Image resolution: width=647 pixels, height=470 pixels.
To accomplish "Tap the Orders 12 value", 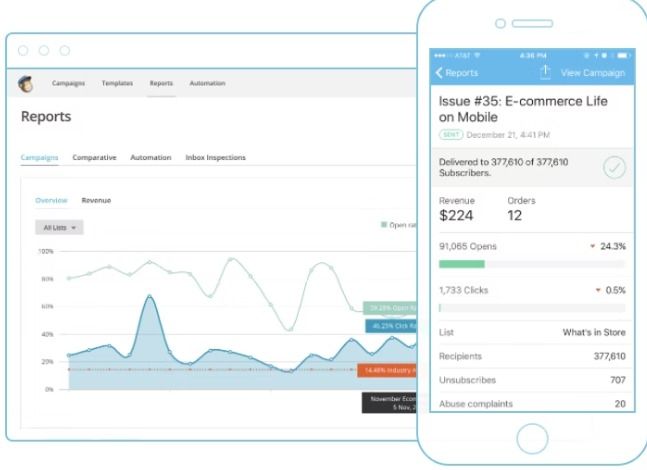I will (515, 215).
